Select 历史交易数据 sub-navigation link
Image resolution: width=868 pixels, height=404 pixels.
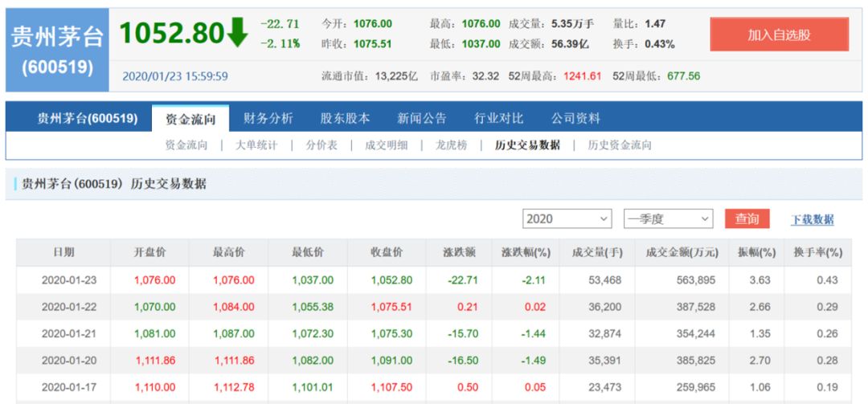tap(527, 145)
